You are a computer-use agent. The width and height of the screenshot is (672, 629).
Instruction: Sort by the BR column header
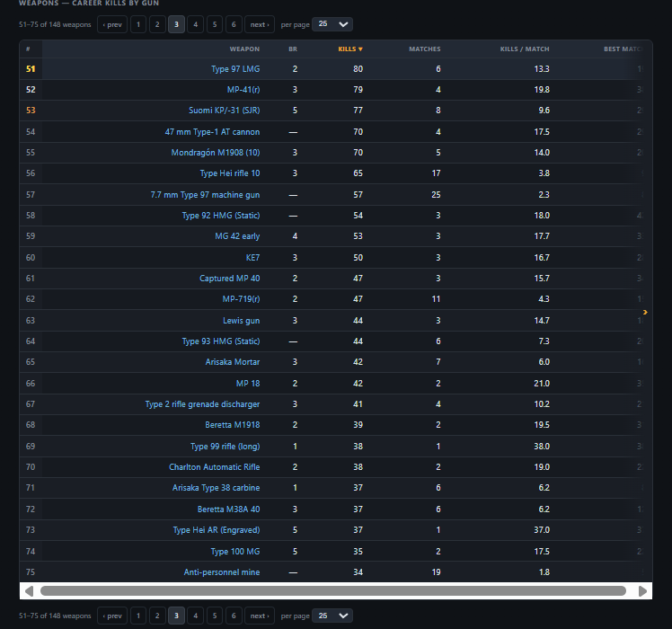(x=293, y=49)
